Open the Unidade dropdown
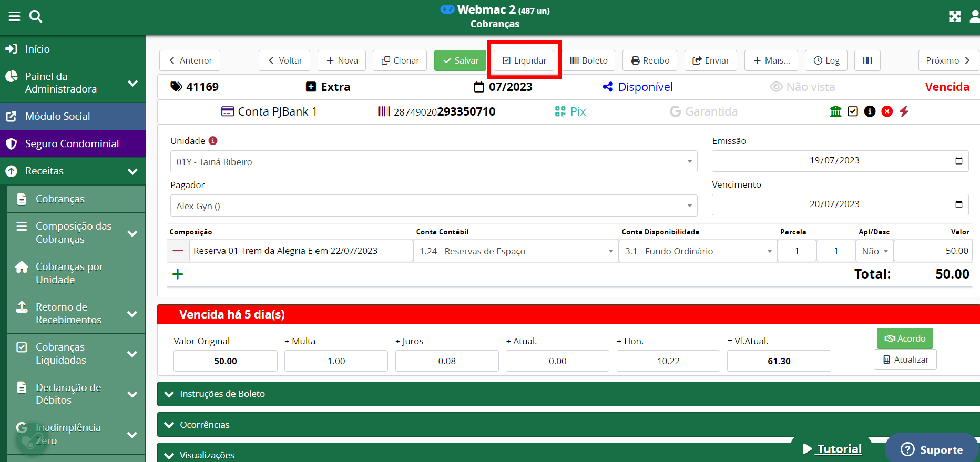980x462 pixels. pos(433,161)
